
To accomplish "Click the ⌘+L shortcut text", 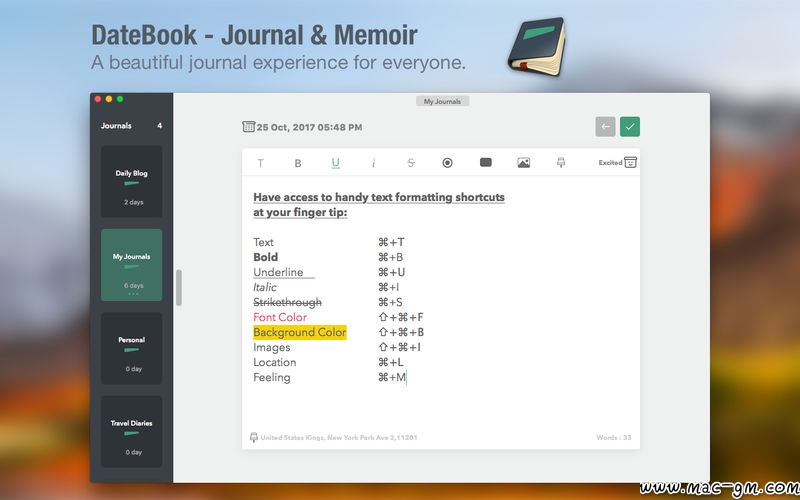I will tap(391, 362).
